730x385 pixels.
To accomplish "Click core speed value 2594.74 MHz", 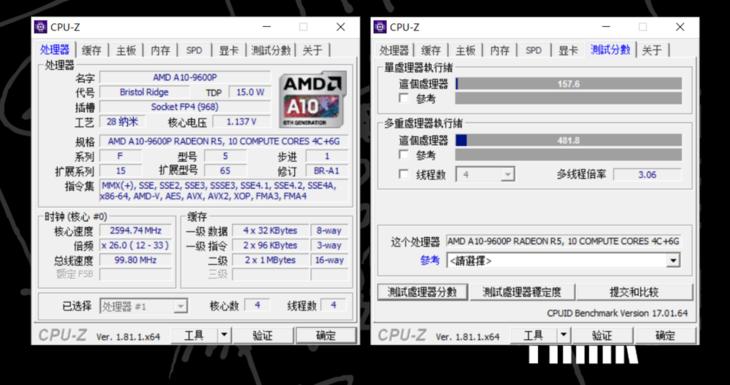I will click(x=135, y=230).
